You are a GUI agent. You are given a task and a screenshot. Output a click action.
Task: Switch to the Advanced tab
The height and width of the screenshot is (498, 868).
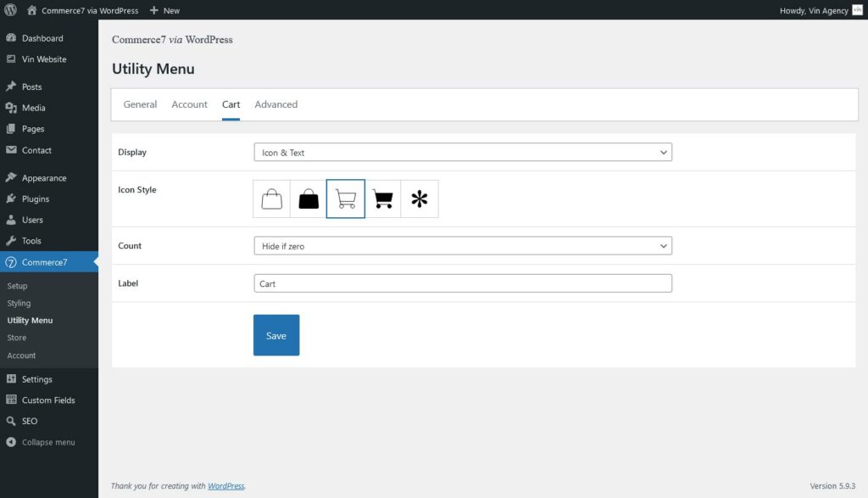[x=275, y=104]
